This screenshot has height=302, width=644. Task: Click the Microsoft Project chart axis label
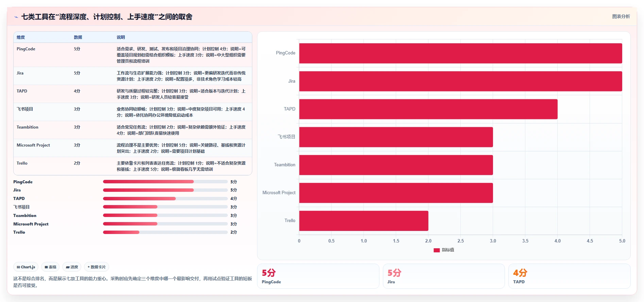279,193
